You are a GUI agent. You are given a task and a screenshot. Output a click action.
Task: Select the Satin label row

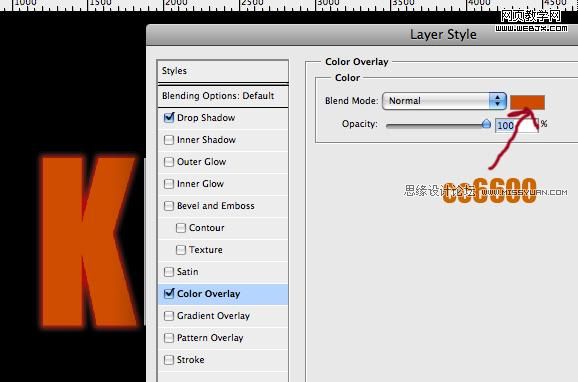point(187,272)
